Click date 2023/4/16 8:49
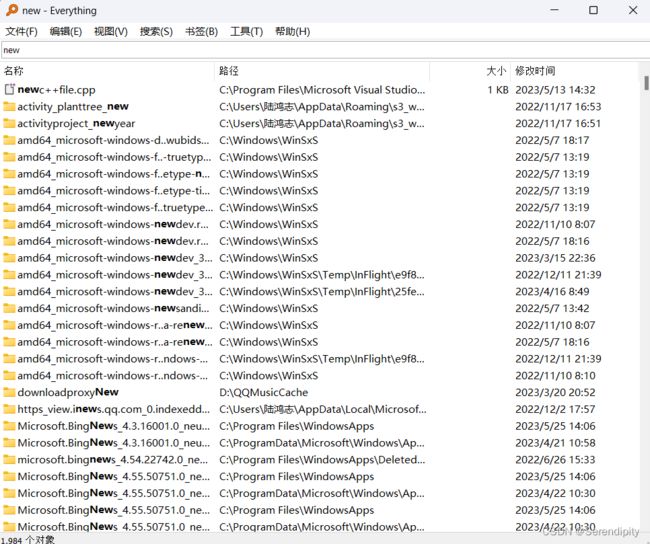Image resolution: width=650 pixels, height=544 pixels. click(x=552, y=291)
